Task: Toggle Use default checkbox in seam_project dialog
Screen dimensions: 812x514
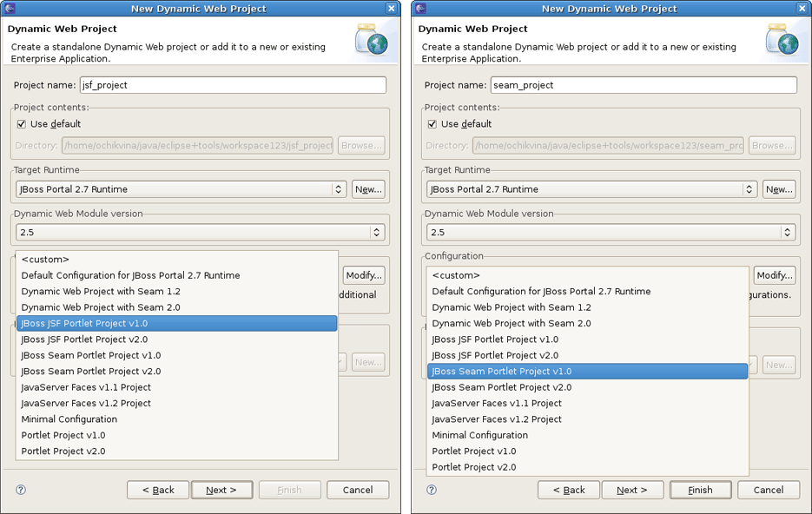Action: [432, 124]
